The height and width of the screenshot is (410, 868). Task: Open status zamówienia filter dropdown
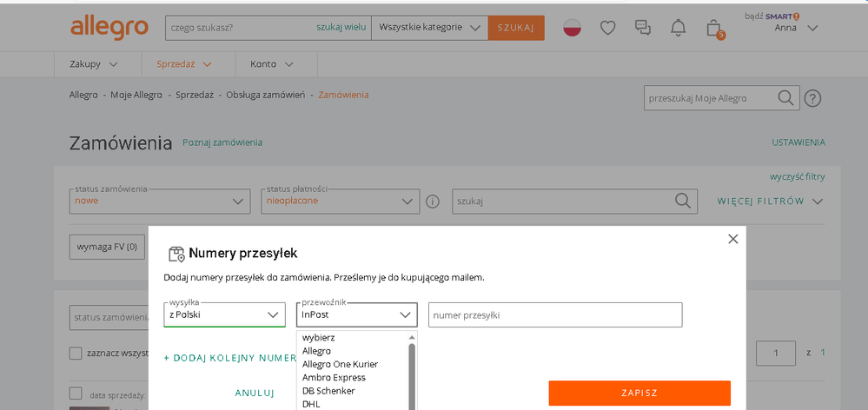point(160,202)
